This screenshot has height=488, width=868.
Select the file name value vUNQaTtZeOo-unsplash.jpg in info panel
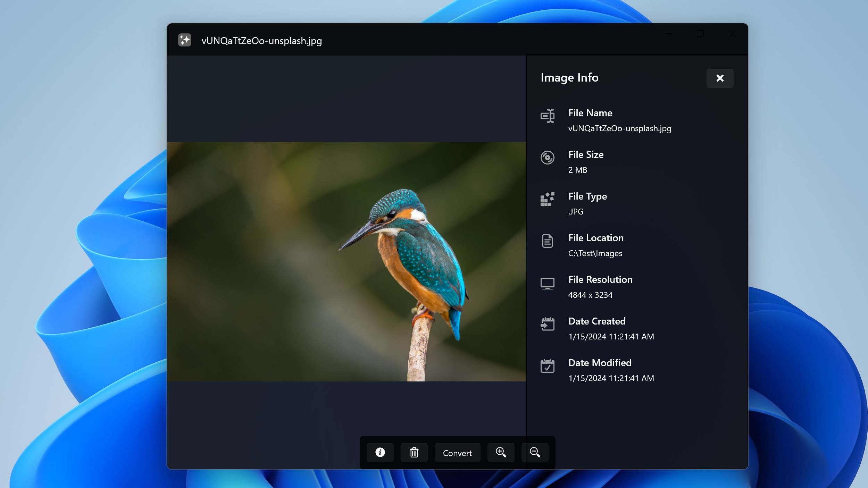pyautogui.click(x=620, y=128)
